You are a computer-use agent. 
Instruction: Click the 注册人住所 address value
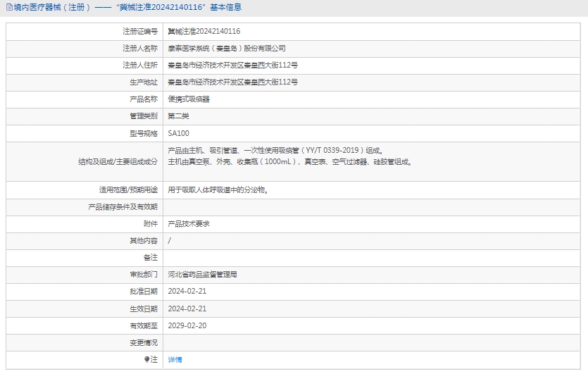(232, 66)
